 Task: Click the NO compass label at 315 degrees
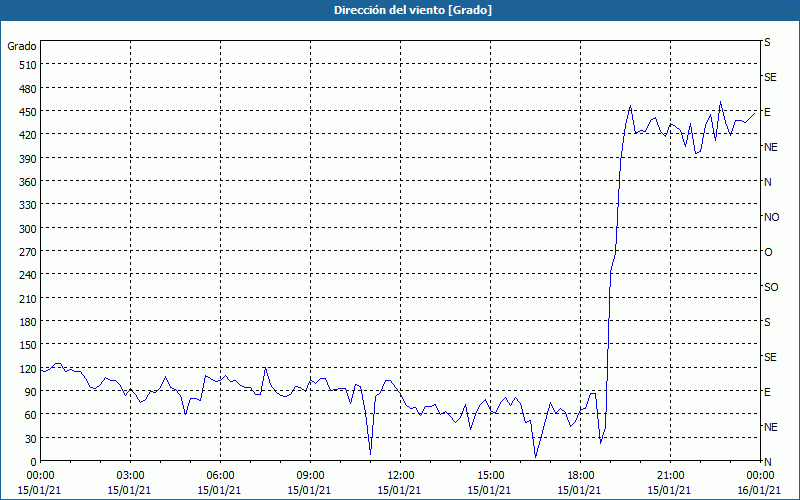pos(771,217)
